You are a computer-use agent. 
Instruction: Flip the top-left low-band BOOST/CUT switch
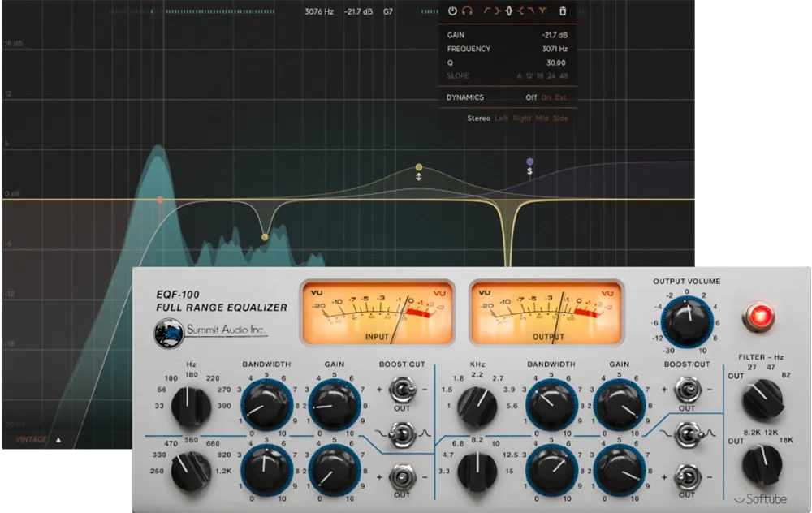403,390
